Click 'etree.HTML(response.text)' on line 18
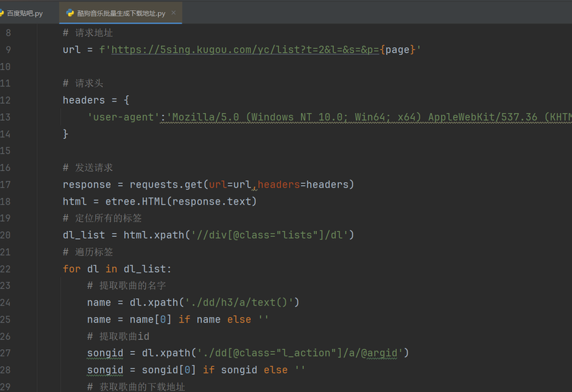The width and height of the screenshot is (572, 392). [x=181, y=201]
